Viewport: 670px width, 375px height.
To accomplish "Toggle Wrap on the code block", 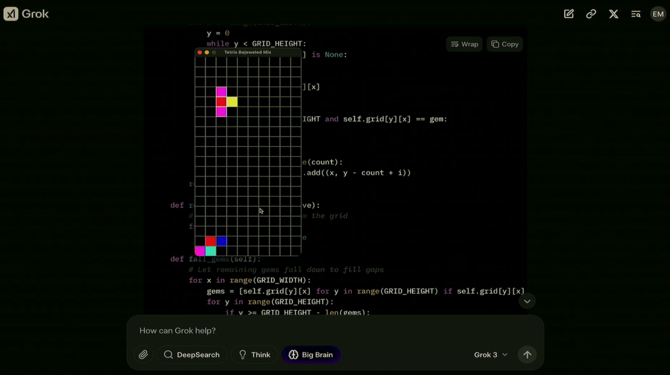I will click(x=464, y=44).
